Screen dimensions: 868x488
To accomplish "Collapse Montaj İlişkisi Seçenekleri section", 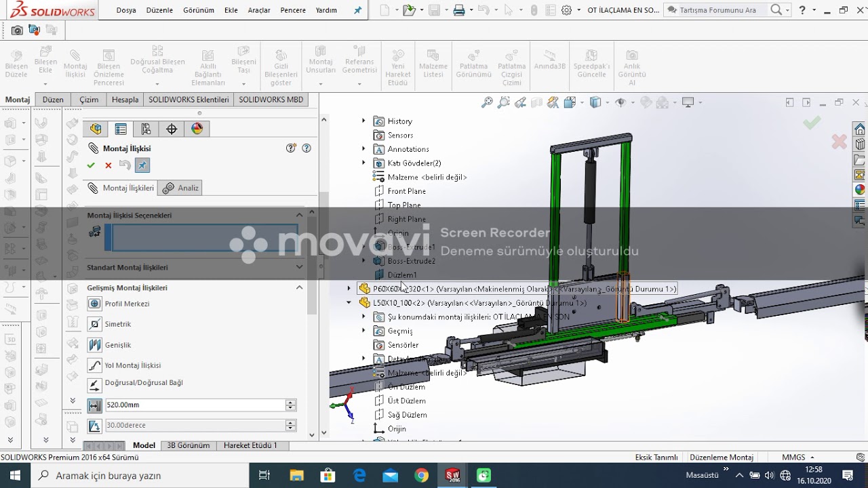I will [x=299, y=215].
